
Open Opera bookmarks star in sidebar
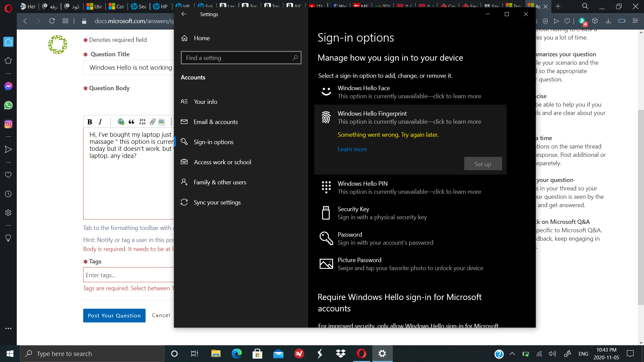click(x=8, y=61)
